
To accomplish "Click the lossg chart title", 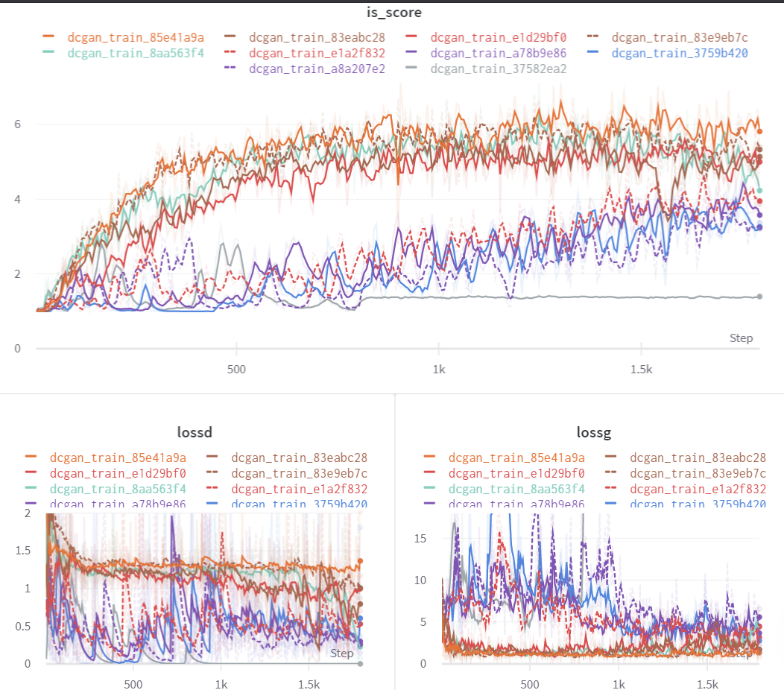I will coord(593,432).
